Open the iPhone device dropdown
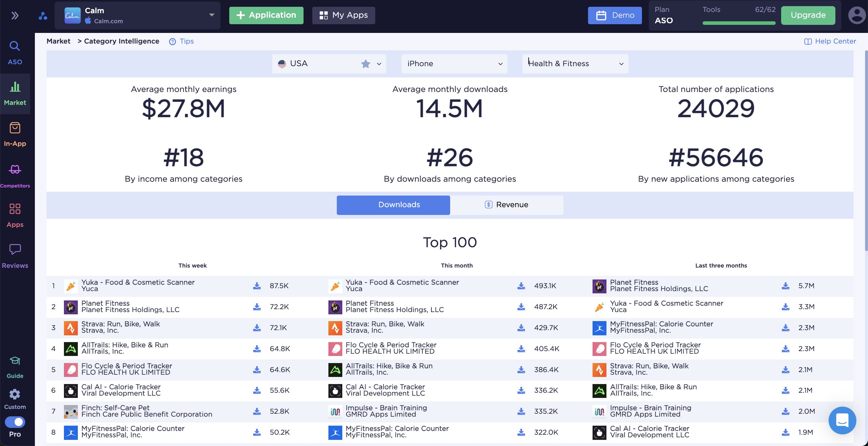Image resolution: width=868 pixels, height=446 pixels. pyautogui.click(x=454, y=64)
